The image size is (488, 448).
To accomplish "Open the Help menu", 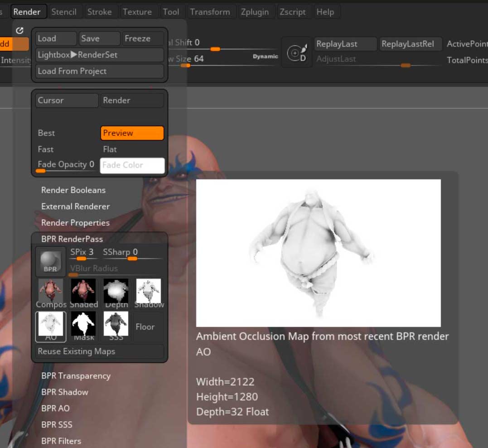I will click(x=325, y=12).
